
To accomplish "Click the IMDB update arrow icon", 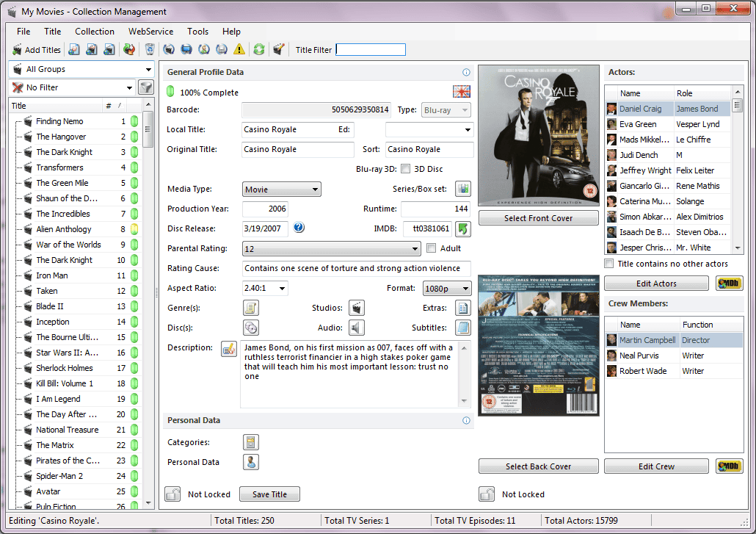I will pyautogui.click(x=463, y=228).
